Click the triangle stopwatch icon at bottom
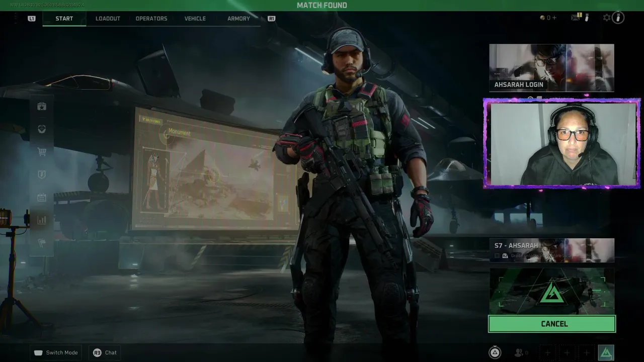This screenshot has height=362, width=644. [x=495, y=352]
